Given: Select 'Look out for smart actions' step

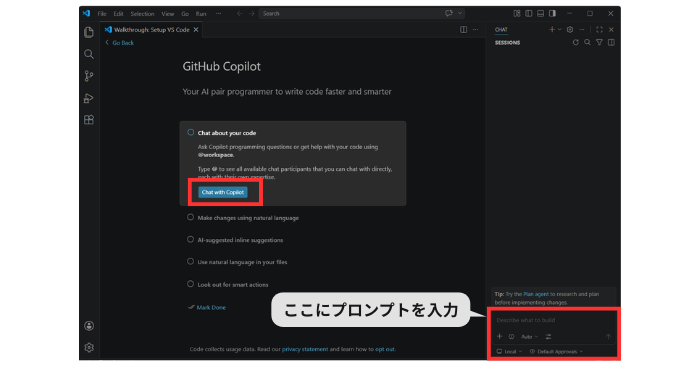Looking at the screenshot, I should (x=233, y=284).
